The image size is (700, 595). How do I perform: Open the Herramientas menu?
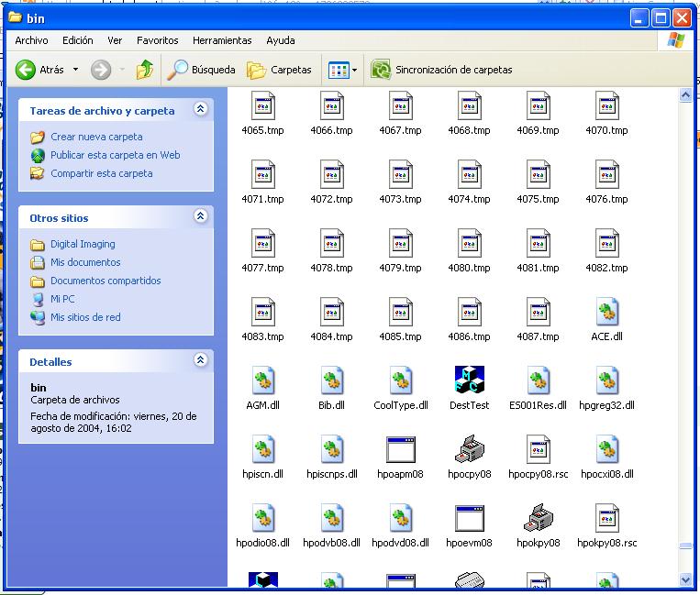(222, 40)
